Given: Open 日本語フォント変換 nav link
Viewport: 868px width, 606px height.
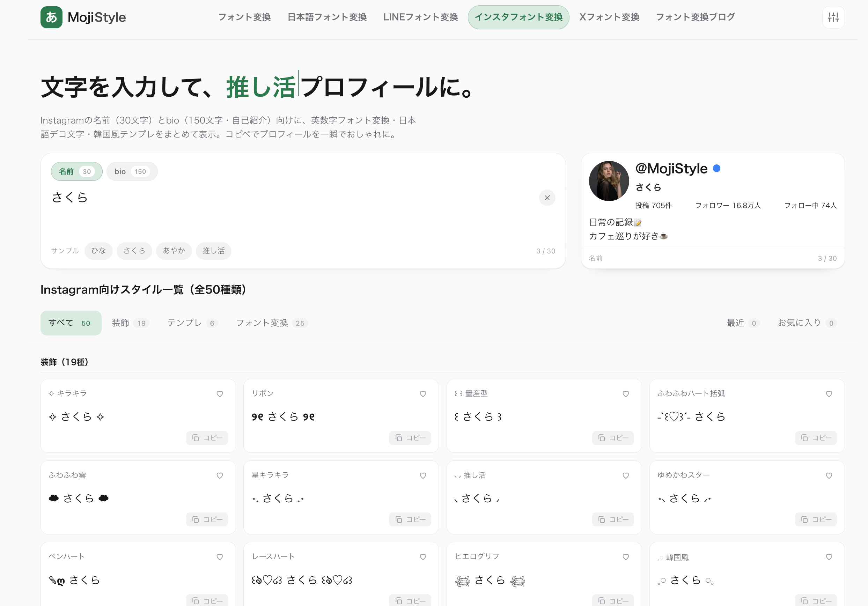Looking at the screenshot, I should (x=327, y=17).
